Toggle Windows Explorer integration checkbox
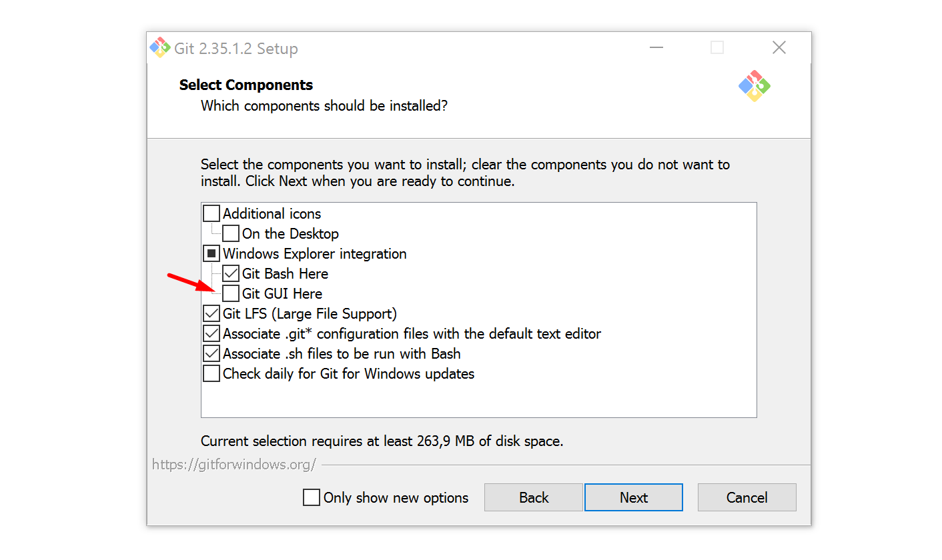This screenshot has height=560, width=942. pyautogui.click(x=211, y=254)
